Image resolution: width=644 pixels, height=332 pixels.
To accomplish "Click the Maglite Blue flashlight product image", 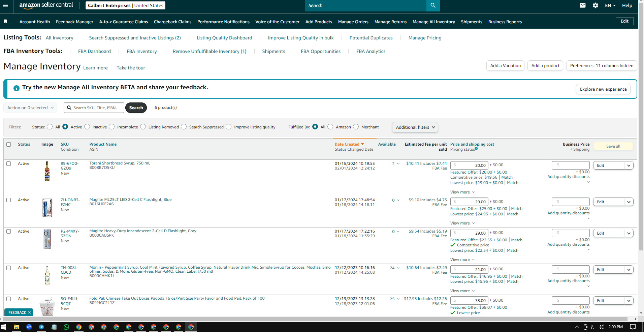I will pos(47,208).
